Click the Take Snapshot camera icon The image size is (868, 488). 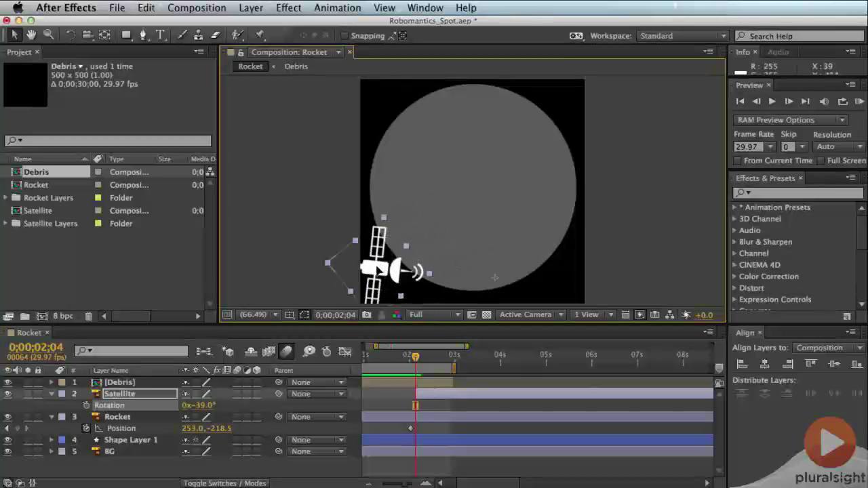pos(367,314)
